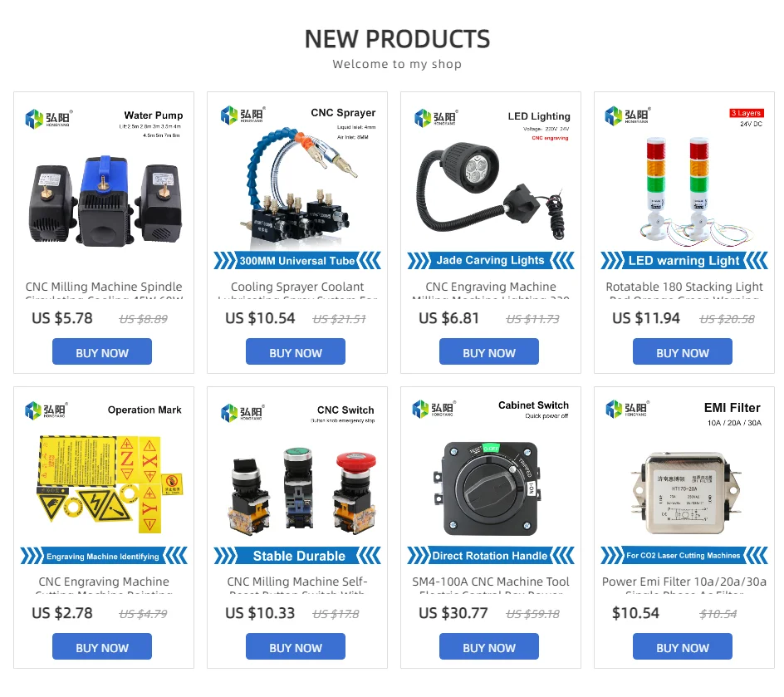Click BUY NOW under Cooling Sprayer Coolant
The image size is (784, 697).
[x=296, y=351]
